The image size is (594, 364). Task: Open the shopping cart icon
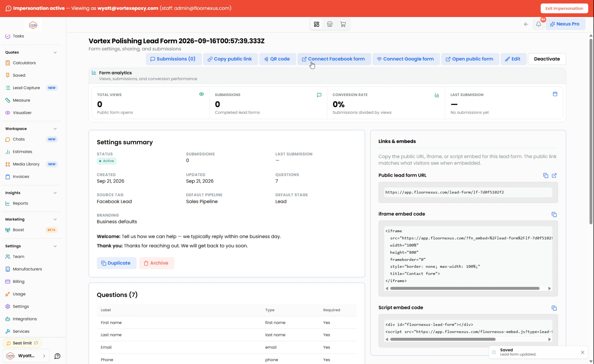343,24
